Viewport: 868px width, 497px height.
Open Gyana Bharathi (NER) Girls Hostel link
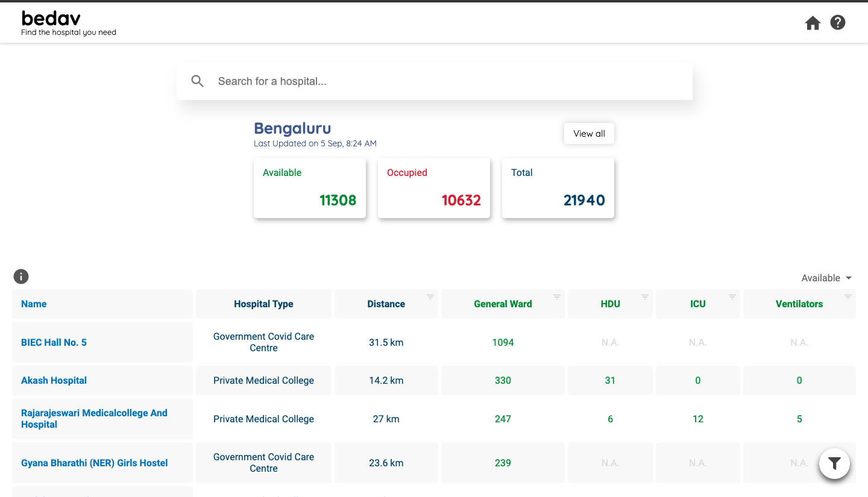tap(94, 463)
